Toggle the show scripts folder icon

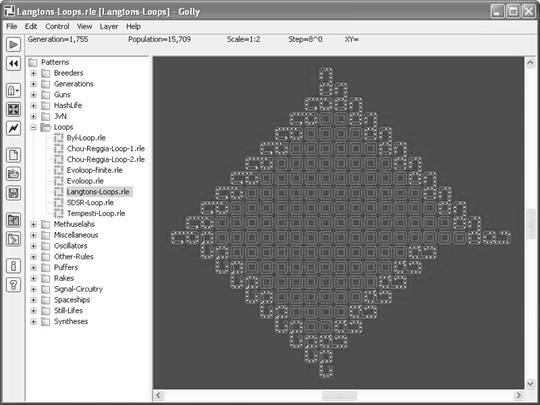pos(13,239)
